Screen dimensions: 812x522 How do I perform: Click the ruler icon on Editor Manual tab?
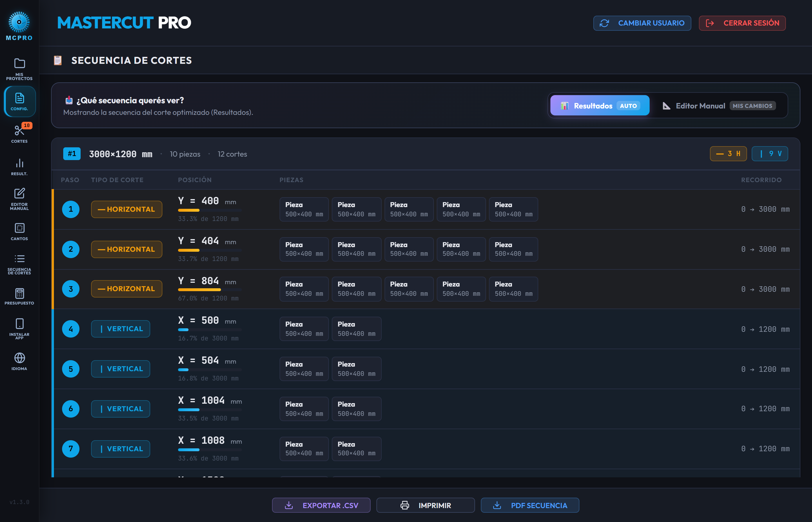[666, 106]
